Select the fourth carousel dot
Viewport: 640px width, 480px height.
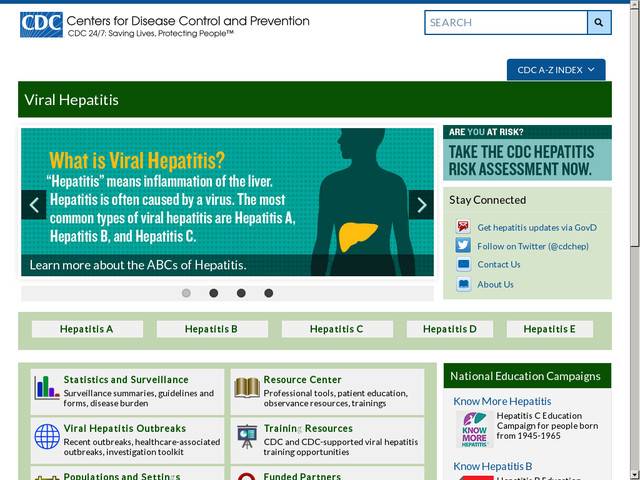(269, 293)
